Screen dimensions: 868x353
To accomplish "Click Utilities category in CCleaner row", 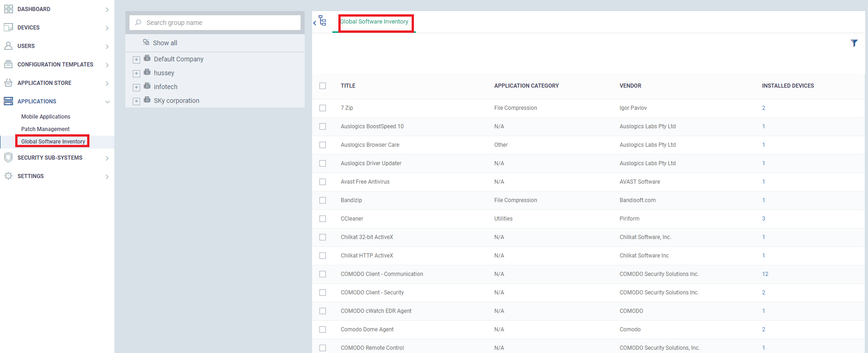I will tap(503, 219).
